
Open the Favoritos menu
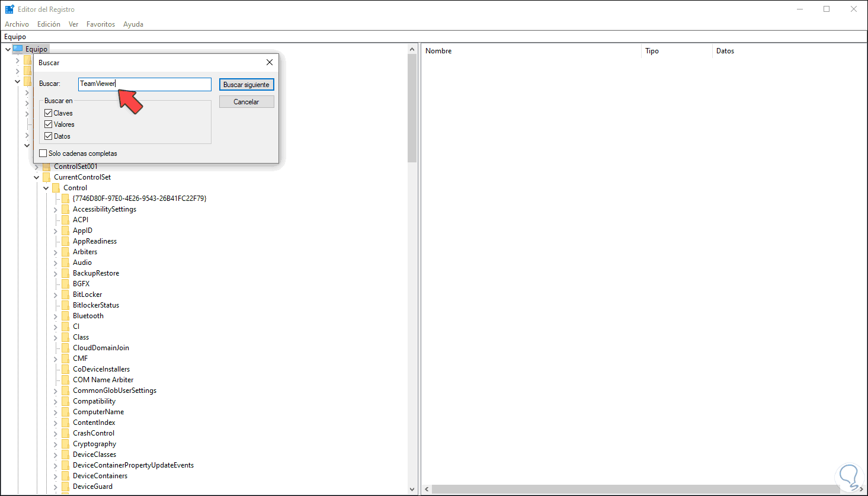tap(101, 24)
